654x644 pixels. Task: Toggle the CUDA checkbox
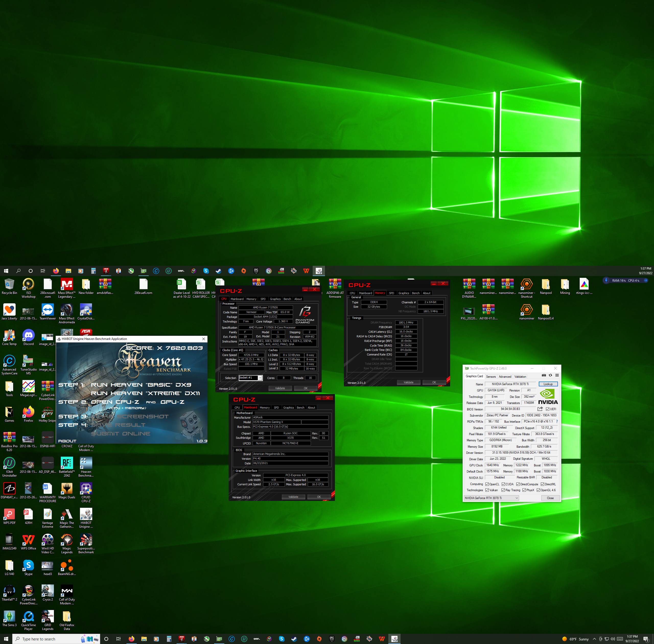point(504,484)
